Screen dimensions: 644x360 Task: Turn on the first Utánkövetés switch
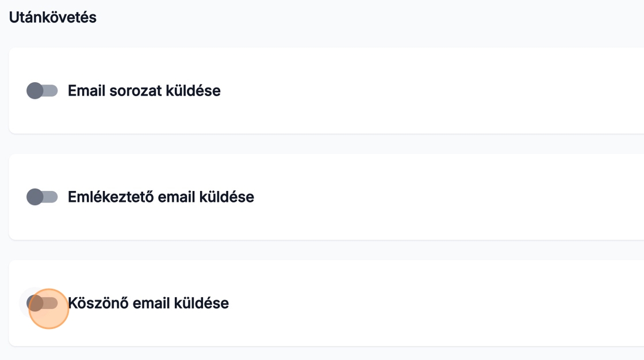pyautogui.click(x=43, y=90)
